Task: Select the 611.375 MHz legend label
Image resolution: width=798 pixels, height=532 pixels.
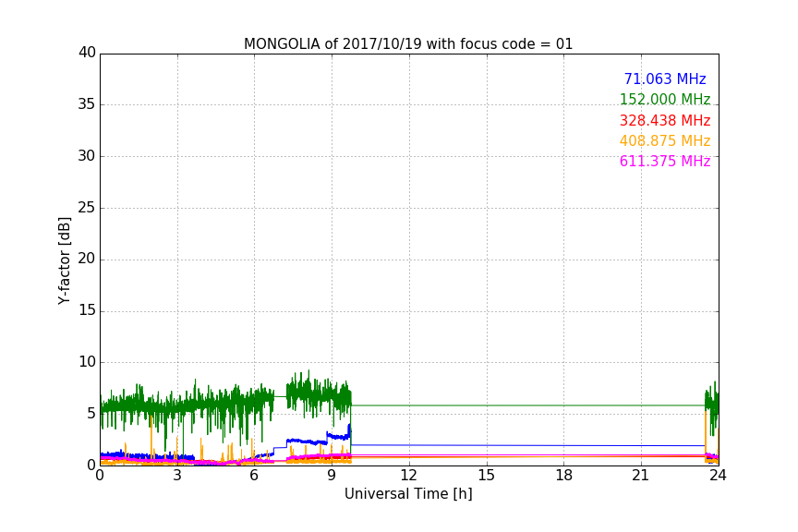Action: point(665,162)
